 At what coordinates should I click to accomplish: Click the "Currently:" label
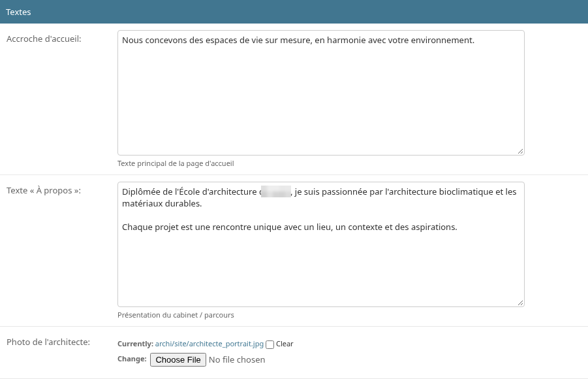(135, 344)
